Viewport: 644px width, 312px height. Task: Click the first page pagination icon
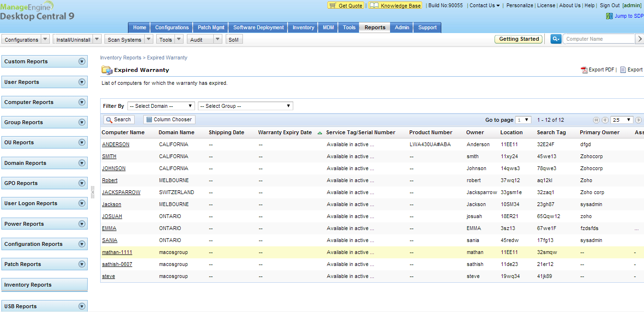(596, 120)
